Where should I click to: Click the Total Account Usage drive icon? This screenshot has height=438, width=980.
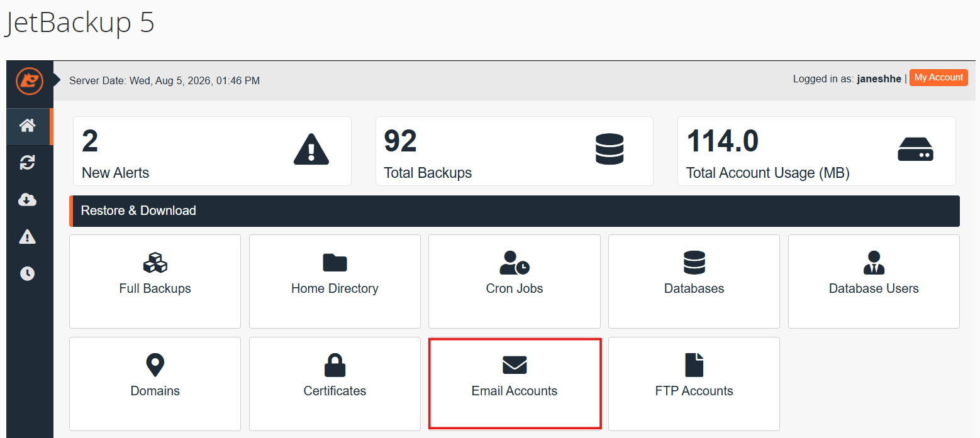tap(915, 150)
